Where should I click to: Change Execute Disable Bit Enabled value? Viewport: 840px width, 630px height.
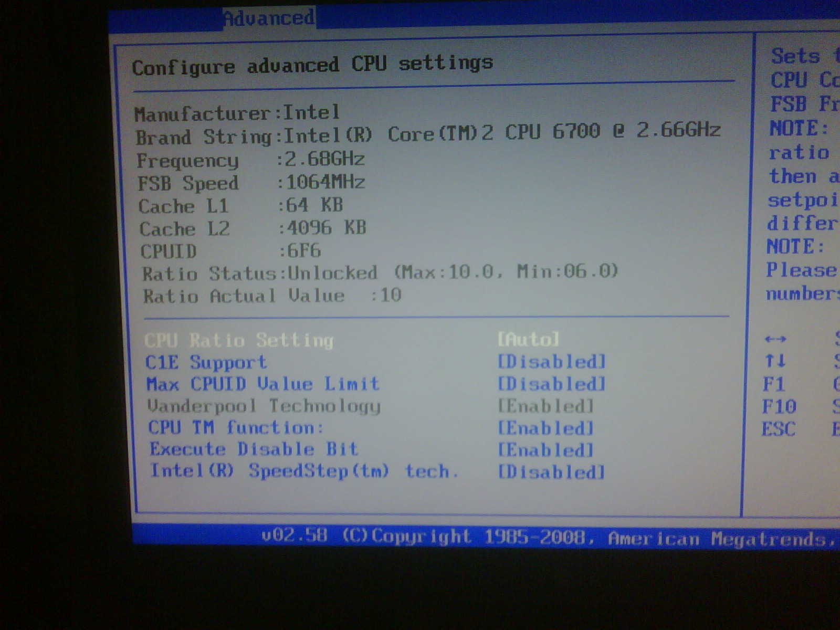tap(545, 450)
